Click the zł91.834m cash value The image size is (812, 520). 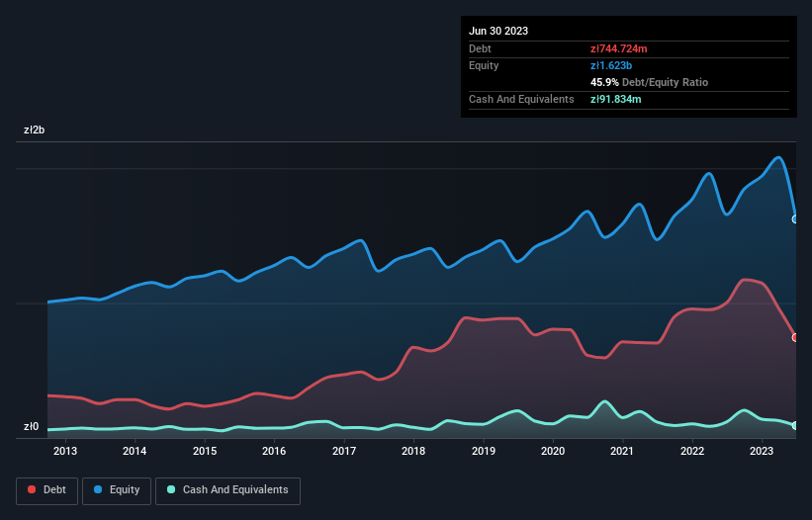[616, 99]
